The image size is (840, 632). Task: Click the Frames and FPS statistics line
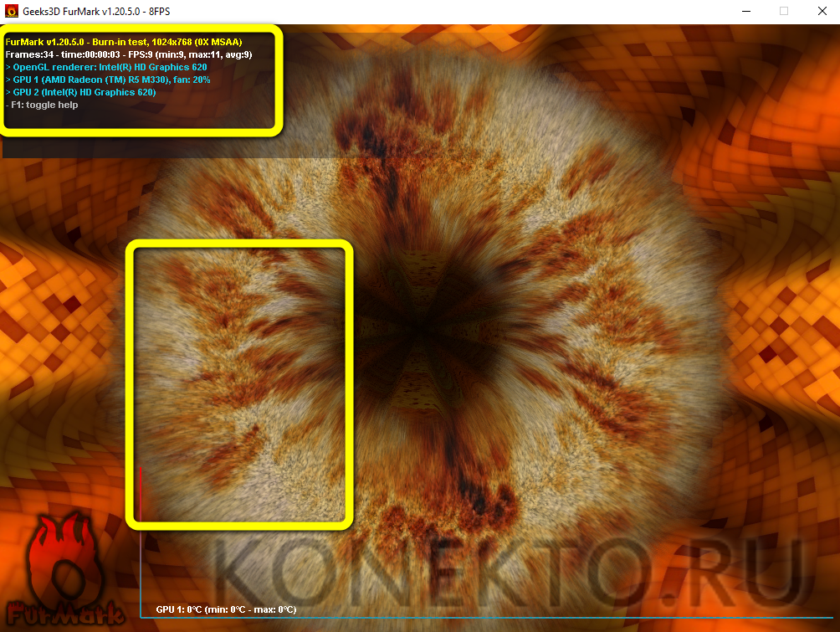click(x=129, y=54)
